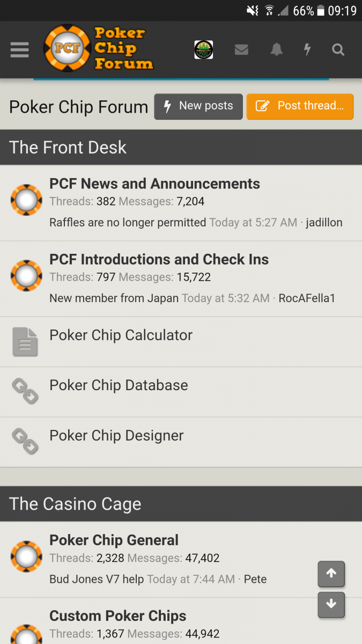Tap the lightning bolt what's new icon

pos(307,50)
